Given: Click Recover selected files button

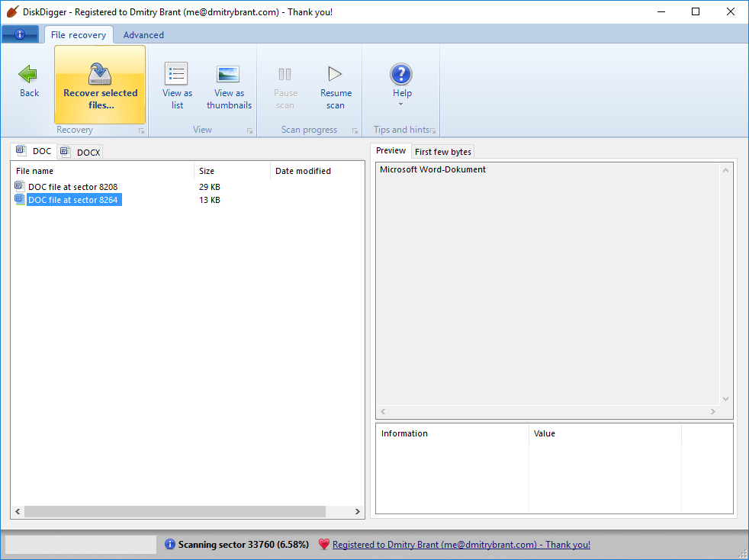Looking at the screenshot, I should 100,85.
